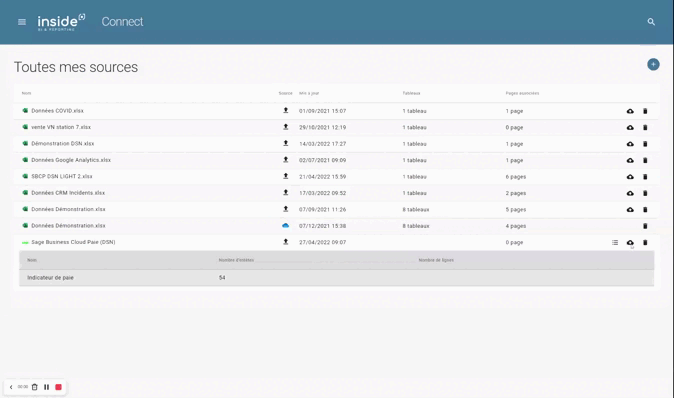Delete SBCP DSN LIGHT 2.xlsx
Image resolution: width=674 pixels, height=398 pixels.
(645, 177)
